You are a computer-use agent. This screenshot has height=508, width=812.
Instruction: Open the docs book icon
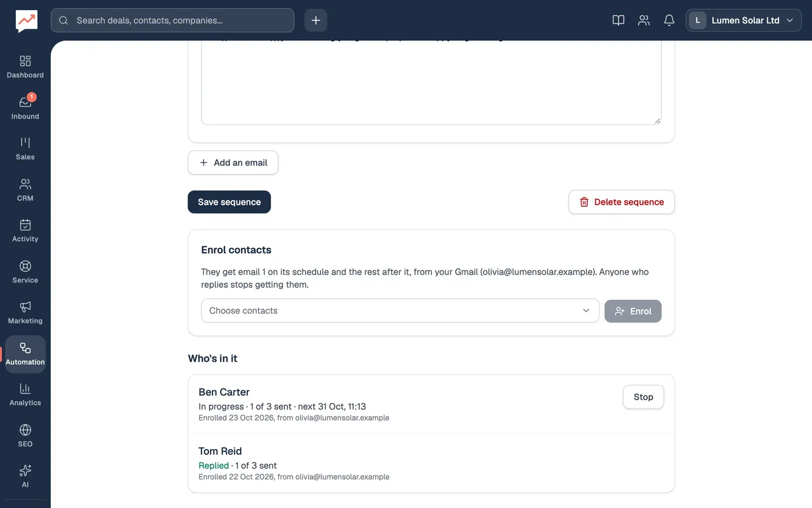click(x=618, y=20)
